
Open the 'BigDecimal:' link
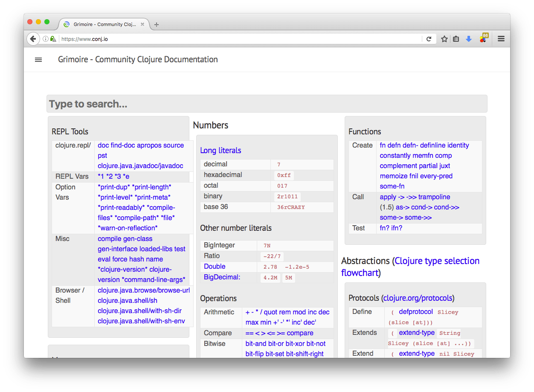222,277
